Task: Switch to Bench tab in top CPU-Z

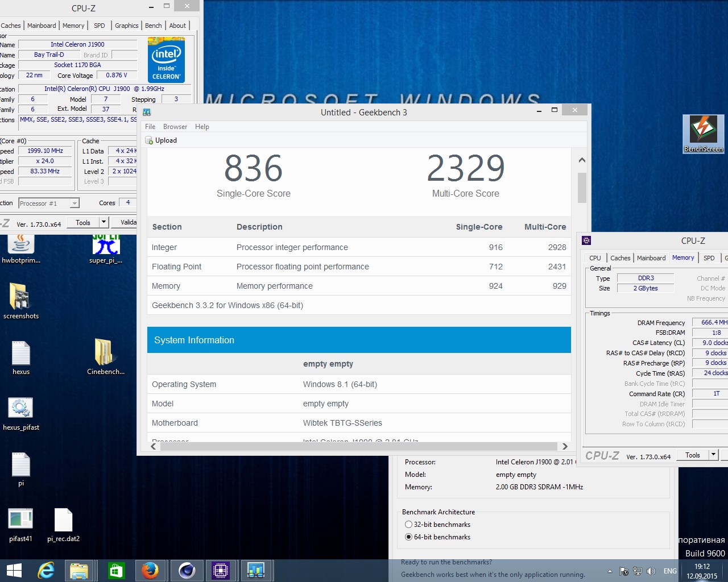Action: point(153,26)
